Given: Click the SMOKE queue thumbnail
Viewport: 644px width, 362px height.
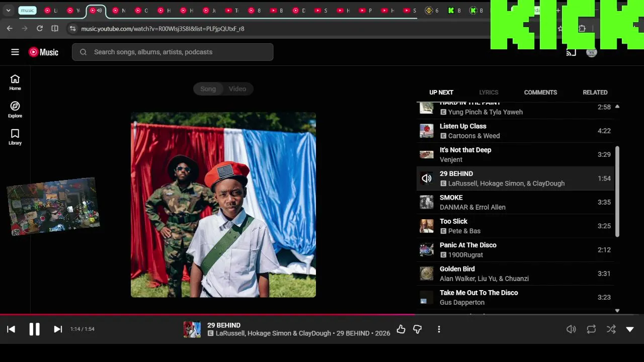Looking at the screenshot, I should pos(427,202).
